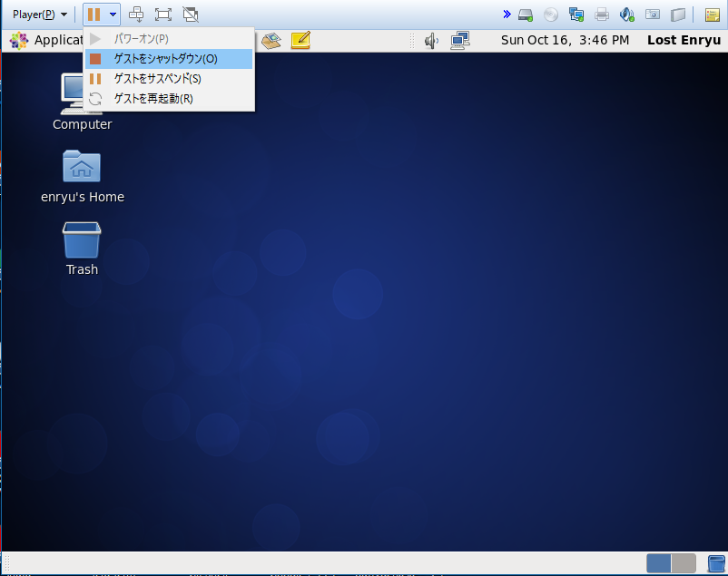Viewport: 728px width, 576px height.
Task: Open the GNOME Applications menu
Action: pos(46,41)
